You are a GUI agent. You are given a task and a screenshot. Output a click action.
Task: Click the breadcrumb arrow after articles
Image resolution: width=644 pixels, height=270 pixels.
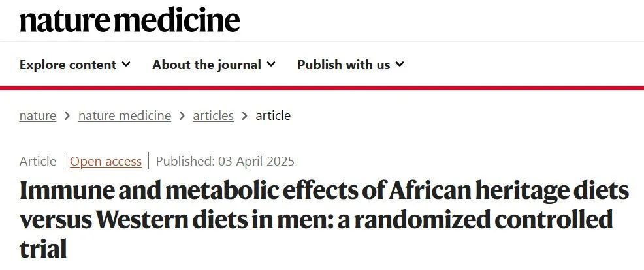click(x=245, y=116)
